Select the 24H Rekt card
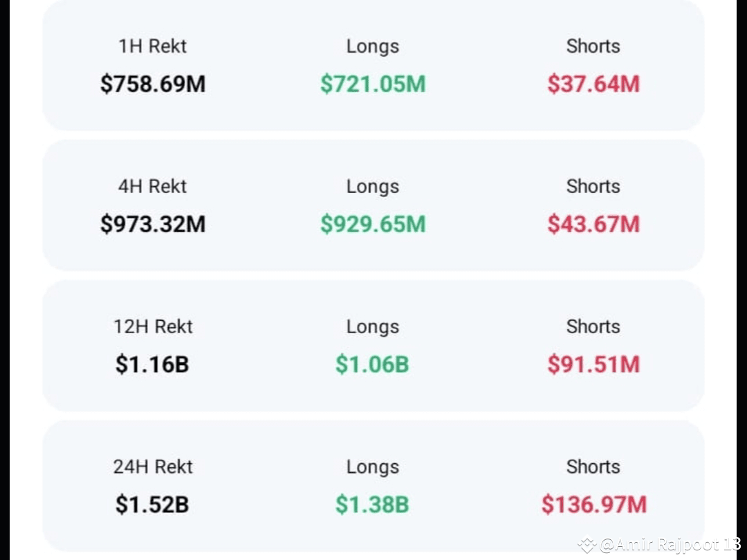This screenshot has width=747, height=560. point(373,484)
